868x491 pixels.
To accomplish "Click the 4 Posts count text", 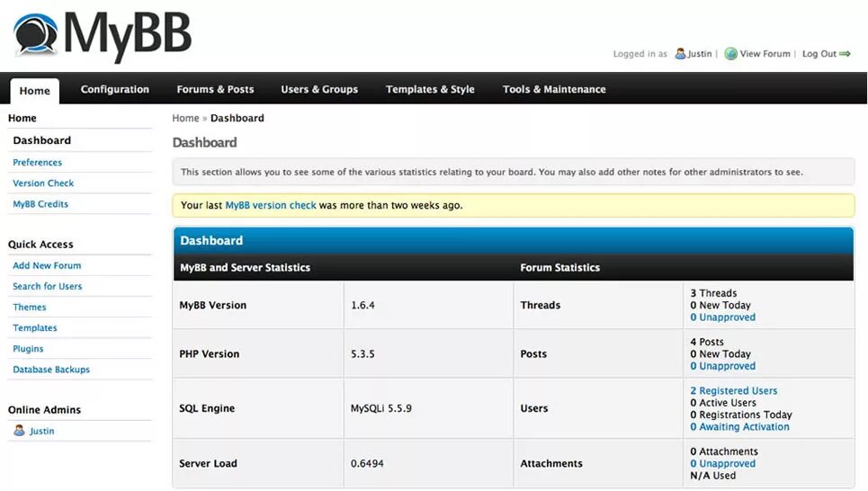I will point(707,342).
